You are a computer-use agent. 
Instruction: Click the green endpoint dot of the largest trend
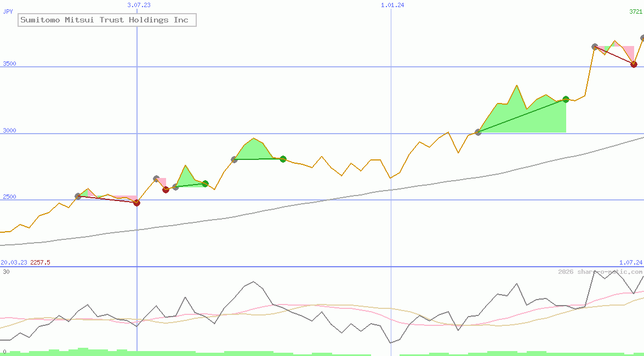coord(565,99)
